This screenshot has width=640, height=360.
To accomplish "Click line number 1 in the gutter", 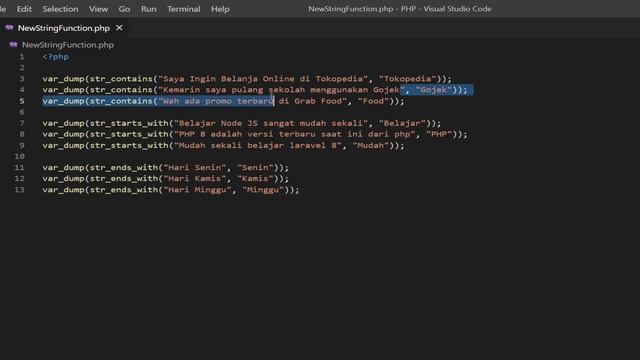I will [x=22, y=57].
